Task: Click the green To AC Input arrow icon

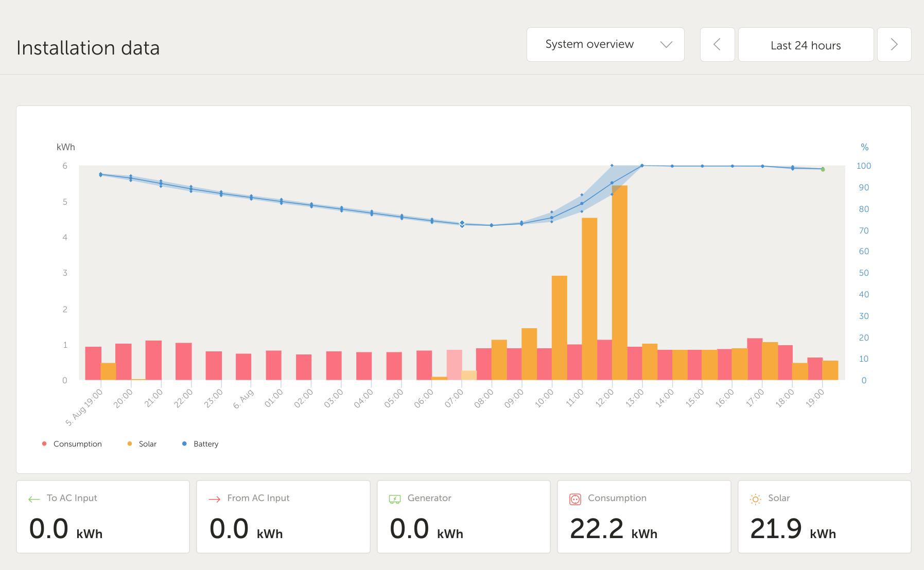Action: 34,499
